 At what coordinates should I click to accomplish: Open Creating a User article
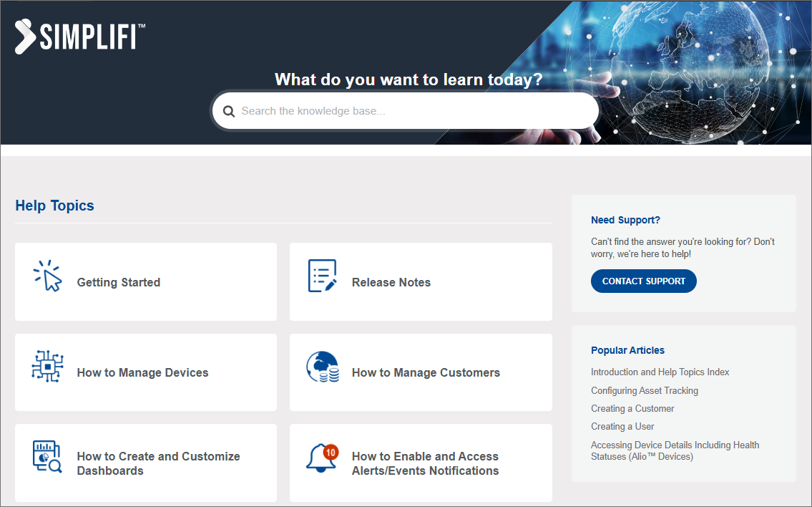pos(622,426)
